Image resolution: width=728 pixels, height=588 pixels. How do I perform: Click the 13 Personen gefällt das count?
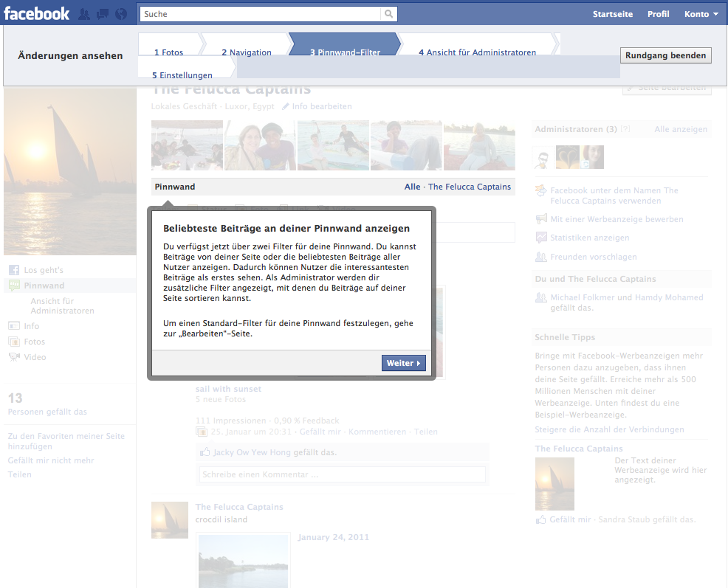coord(47,404)
